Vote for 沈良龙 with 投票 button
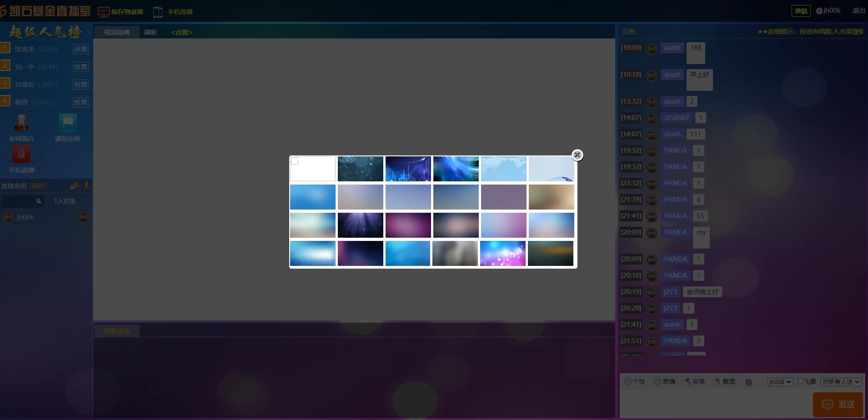868x420 pixels. pyautogui.click(x=80, y=49)
